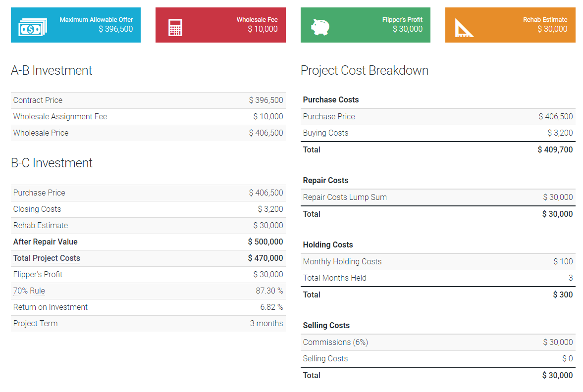This screenshot has height=392, width=583.
Task: Click the calculator icon in Wholesale Fee card
Action: pyautogui.click(x=175, y=28)
